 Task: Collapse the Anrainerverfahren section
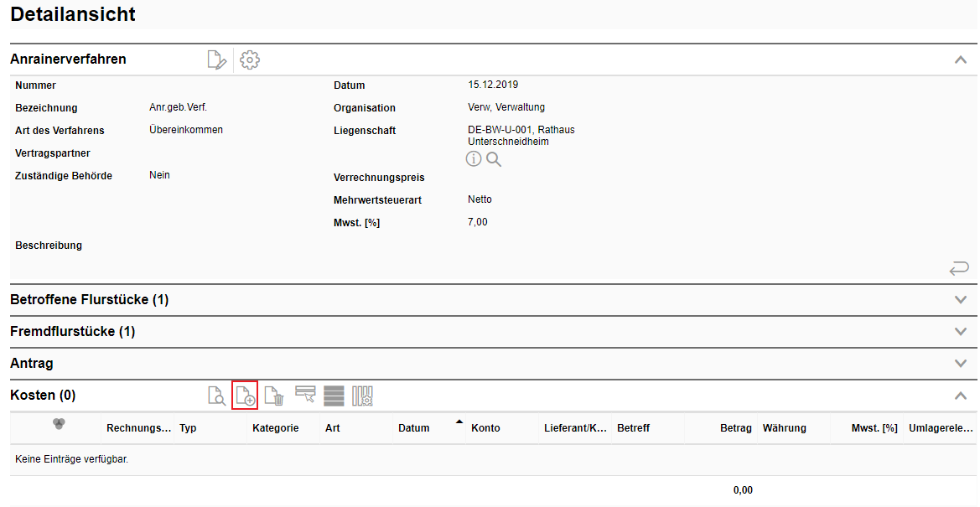coord(961,59)
